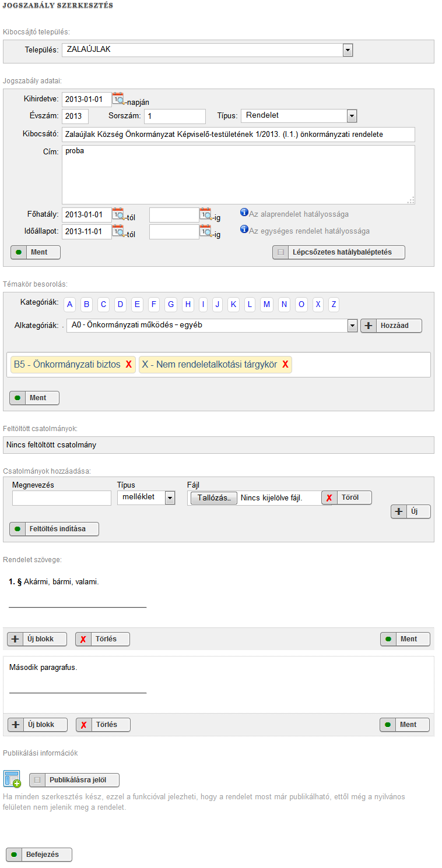Start upload with Feltöltés indítása
The width and height of the screenshot is (442, 868).
tap(54, 529)
